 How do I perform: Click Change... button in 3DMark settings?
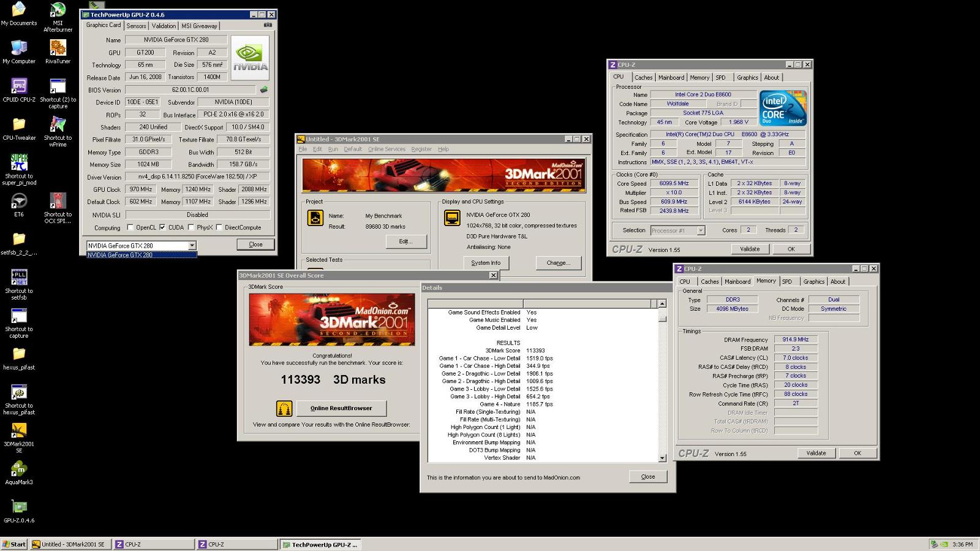click(x=558, y=263)
